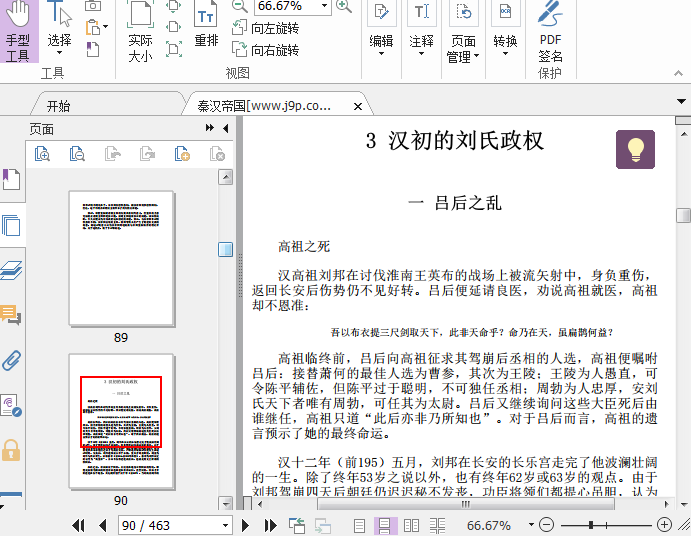691x536 pixels.
Task: Open the tab list dropdown arrow
Action: (681, 102)
